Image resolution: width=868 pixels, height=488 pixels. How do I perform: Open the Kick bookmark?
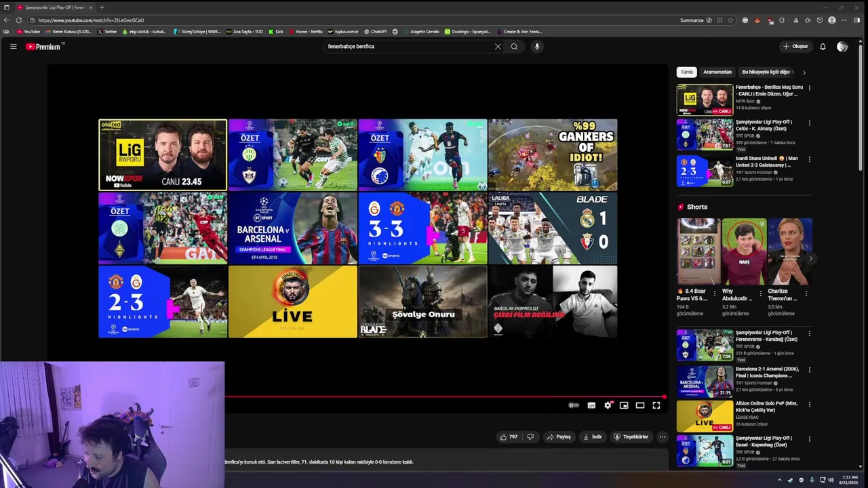tap(276, 32)
